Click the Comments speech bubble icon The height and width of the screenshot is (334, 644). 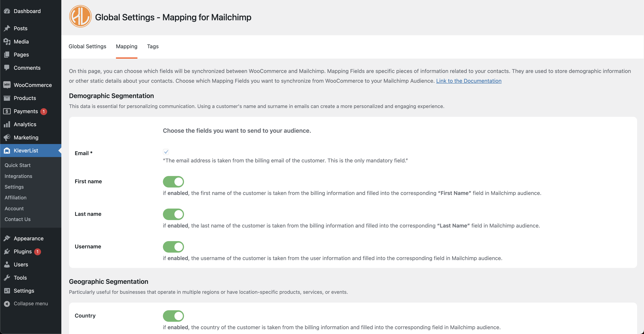(x=7, y=68)
